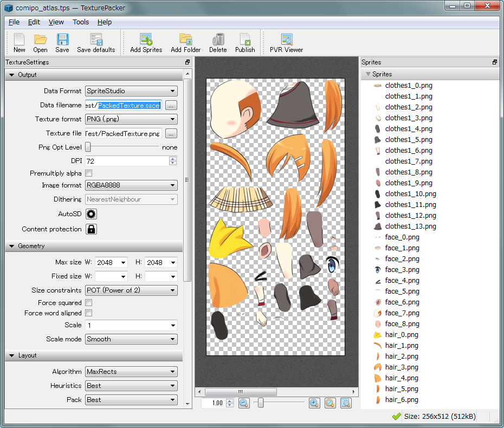Click the Png Opt Level slider handle
The height and width of the screenshot is (428, 504).
88,147
